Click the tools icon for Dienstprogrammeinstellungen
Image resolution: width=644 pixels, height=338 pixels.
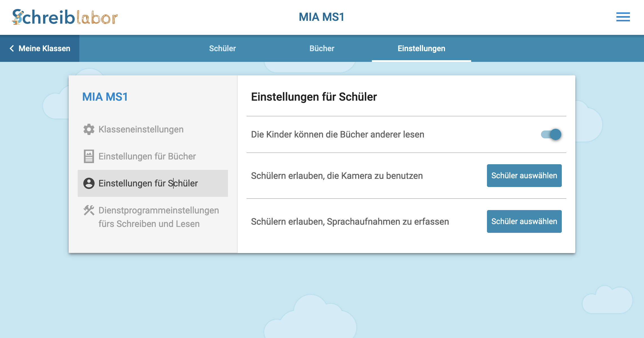89,210
